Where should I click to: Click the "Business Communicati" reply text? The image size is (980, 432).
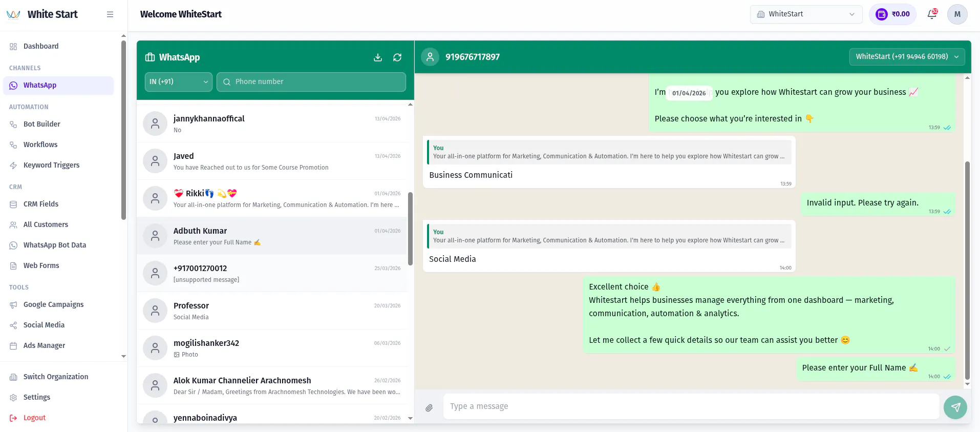pos(471,175)
